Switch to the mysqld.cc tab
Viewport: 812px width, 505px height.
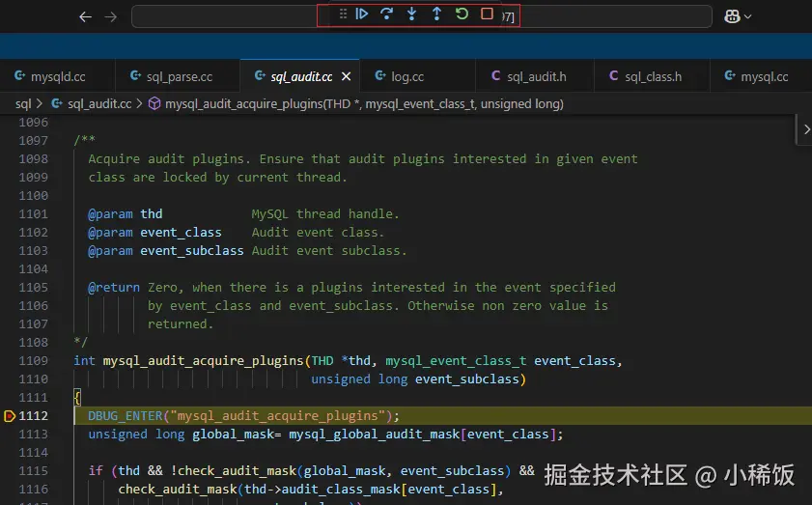point(57,76)
